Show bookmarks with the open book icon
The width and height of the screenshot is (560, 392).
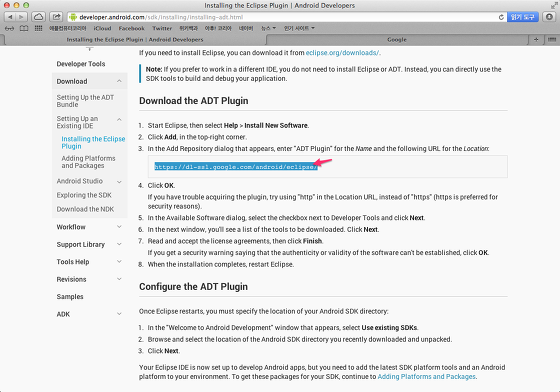[24, 28]
